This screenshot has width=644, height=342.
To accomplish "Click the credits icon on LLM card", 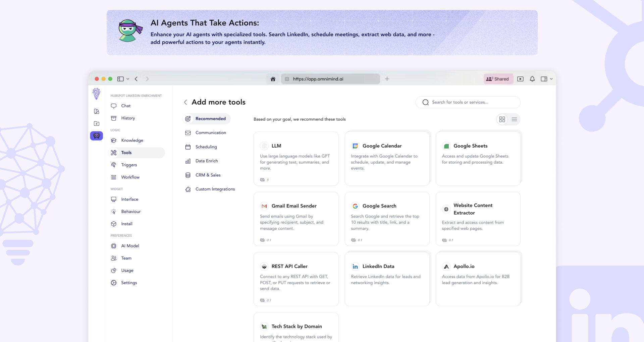I will coord(262,180).
